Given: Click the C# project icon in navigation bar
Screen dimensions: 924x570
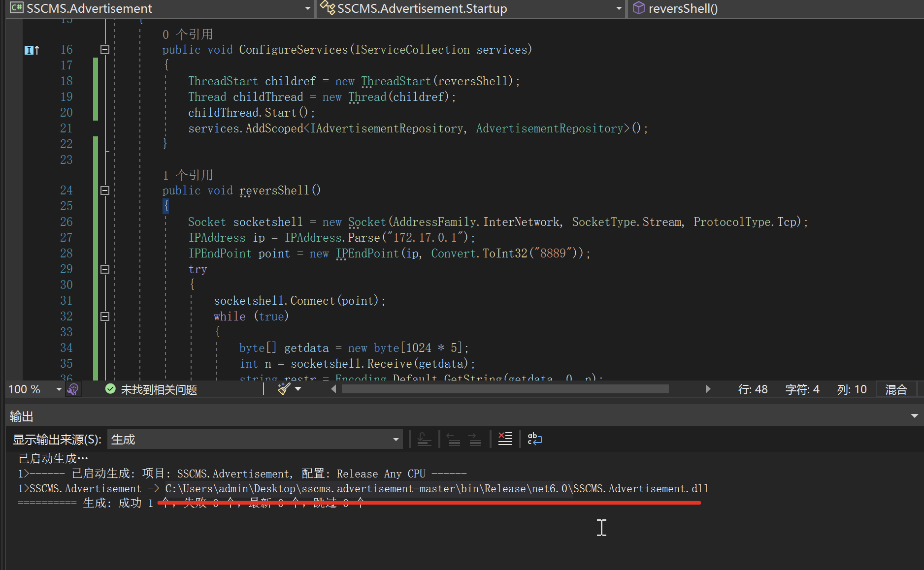Looking at the screenshot, I should tap(17, 8).
